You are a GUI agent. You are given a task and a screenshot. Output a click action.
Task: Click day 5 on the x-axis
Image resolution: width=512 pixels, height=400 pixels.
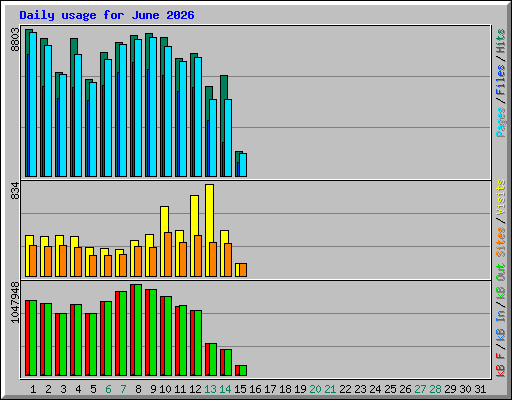[93, 389]
